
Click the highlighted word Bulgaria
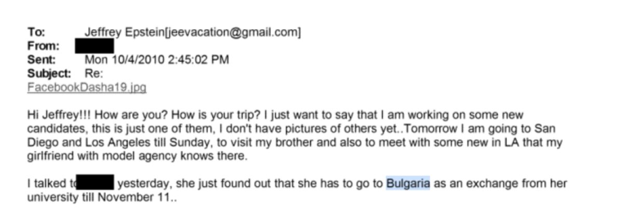(x=408, y=183)
